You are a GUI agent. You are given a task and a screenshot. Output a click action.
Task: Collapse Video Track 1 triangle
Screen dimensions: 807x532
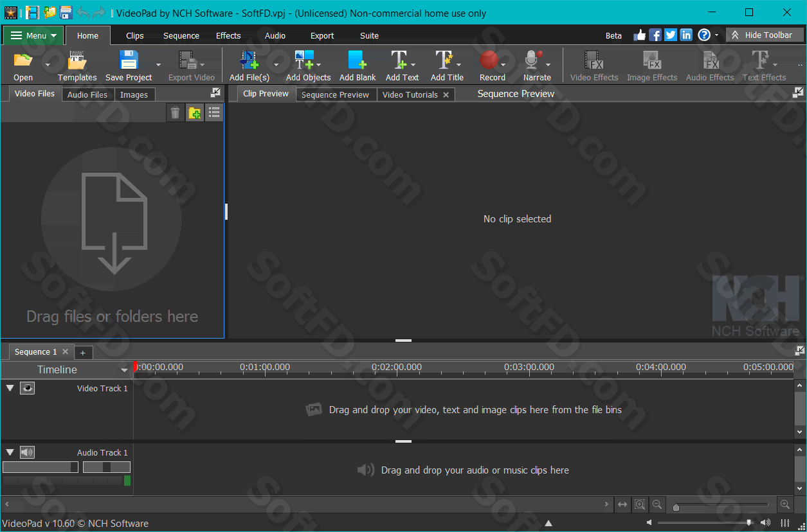pos(10,388)
